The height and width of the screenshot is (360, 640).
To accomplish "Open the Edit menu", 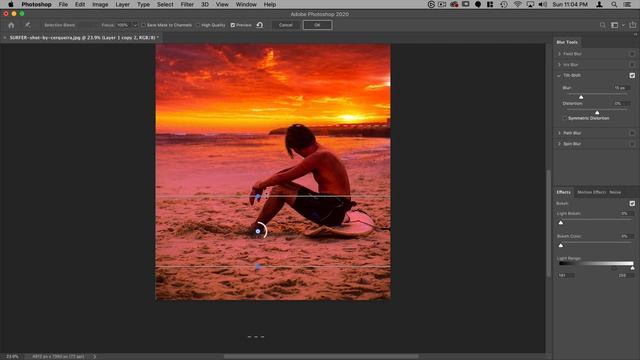I will click(x=80, y=4).
